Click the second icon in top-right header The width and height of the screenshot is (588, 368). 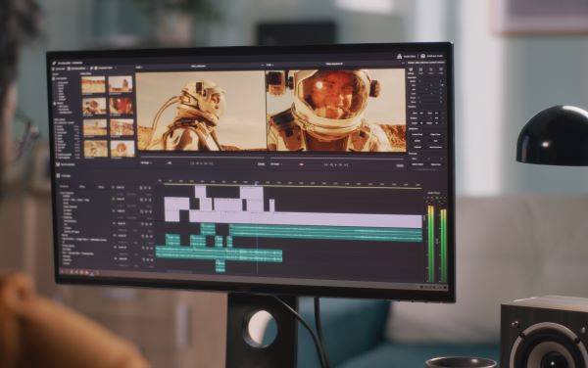[422, 56]
